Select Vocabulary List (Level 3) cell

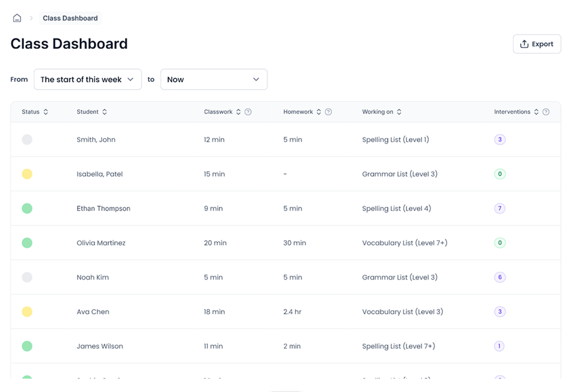click(x=403, y=311)
